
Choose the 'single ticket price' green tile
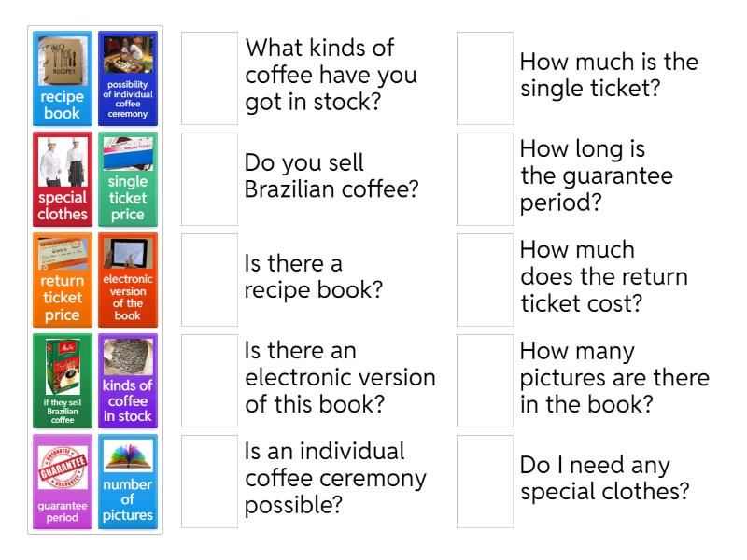point(128,179)
